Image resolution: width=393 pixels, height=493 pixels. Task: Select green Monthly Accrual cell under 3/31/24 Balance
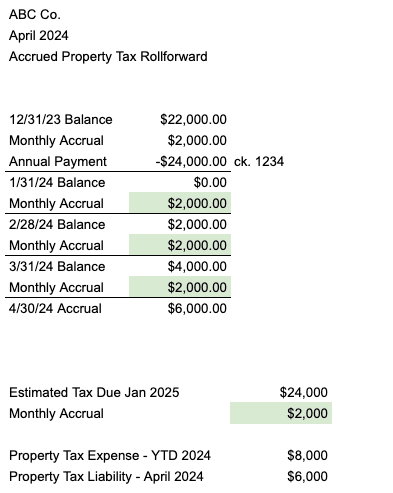180,287
